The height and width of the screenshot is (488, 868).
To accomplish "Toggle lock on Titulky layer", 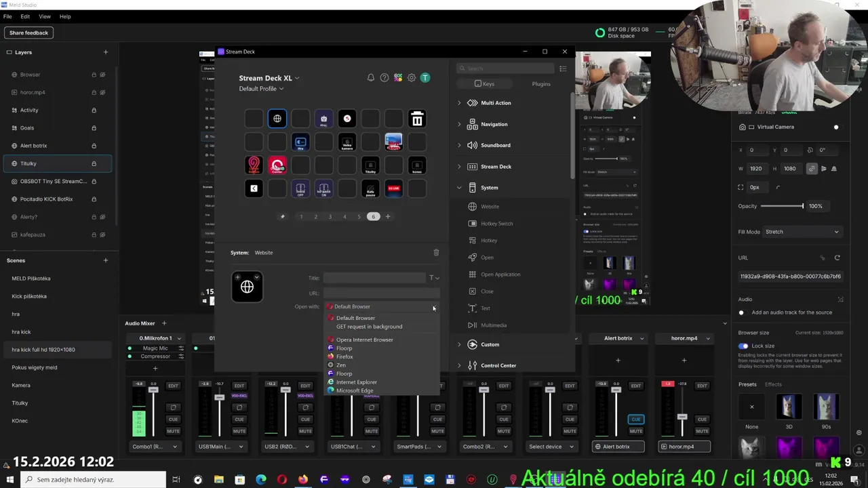I will [94, 163].
